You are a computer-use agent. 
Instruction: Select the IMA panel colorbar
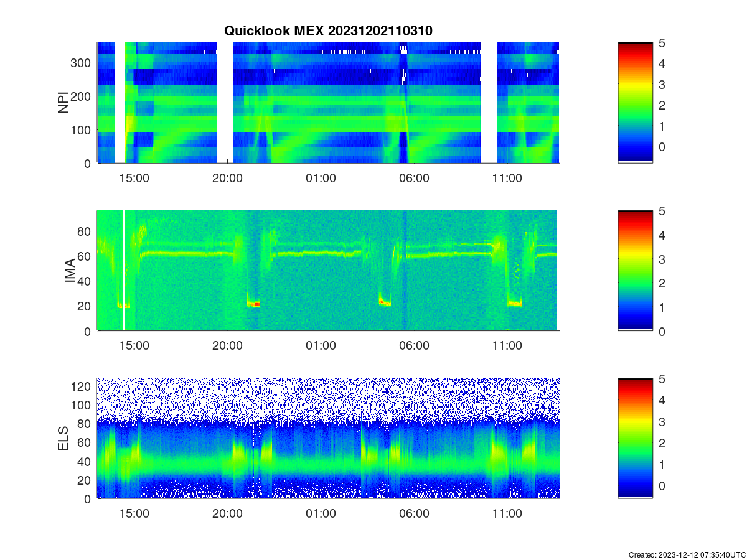[x=636, y=271]
